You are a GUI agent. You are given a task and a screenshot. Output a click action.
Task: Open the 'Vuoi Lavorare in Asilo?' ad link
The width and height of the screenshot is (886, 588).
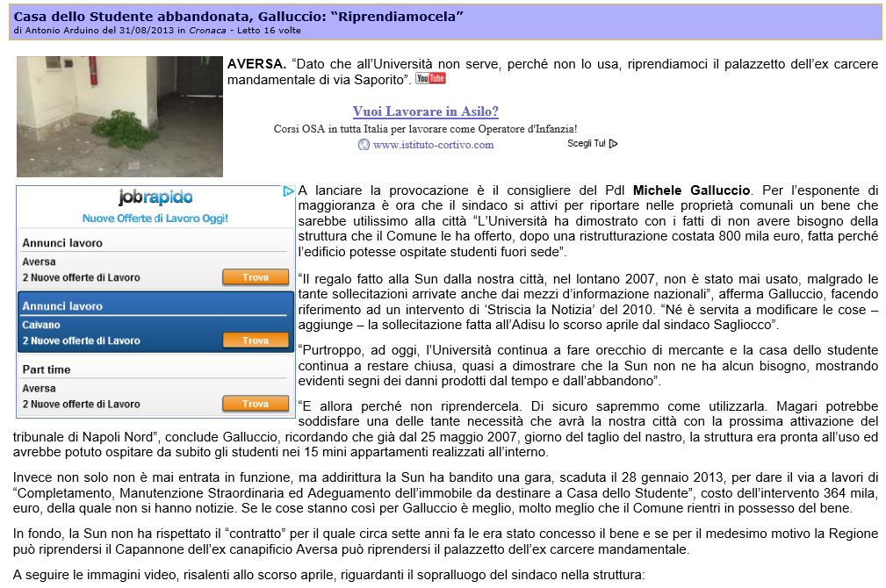[x=425, y=111]
